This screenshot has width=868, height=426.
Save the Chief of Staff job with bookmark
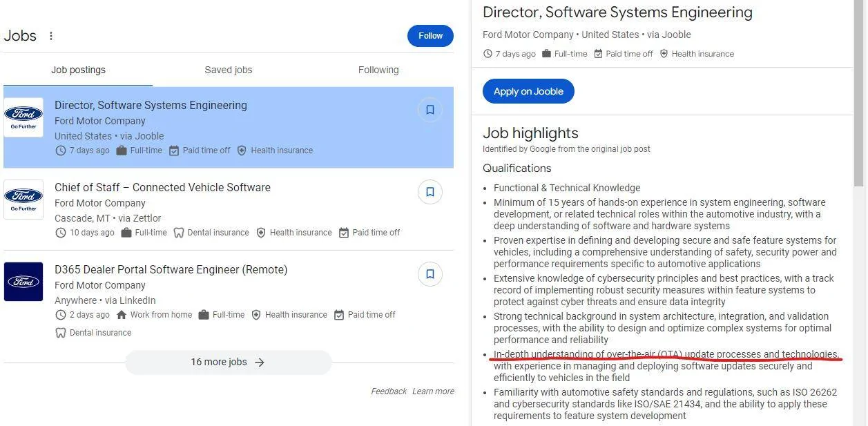click(x=430, y=192)
